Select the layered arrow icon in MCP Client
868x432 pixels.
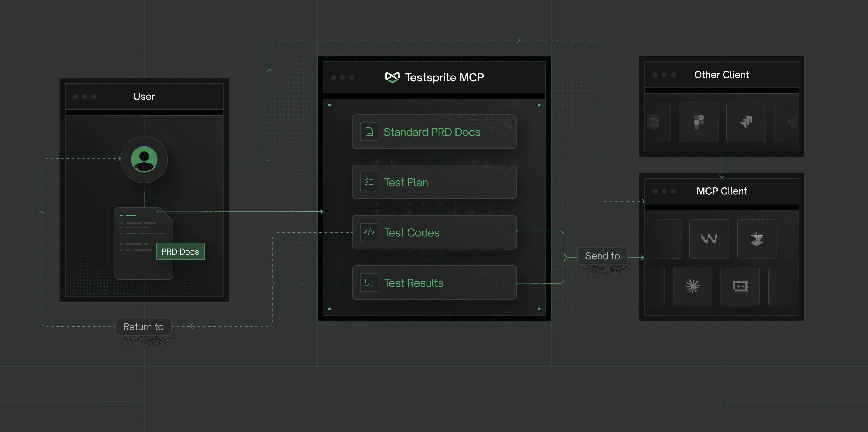(x=757, y=239)
